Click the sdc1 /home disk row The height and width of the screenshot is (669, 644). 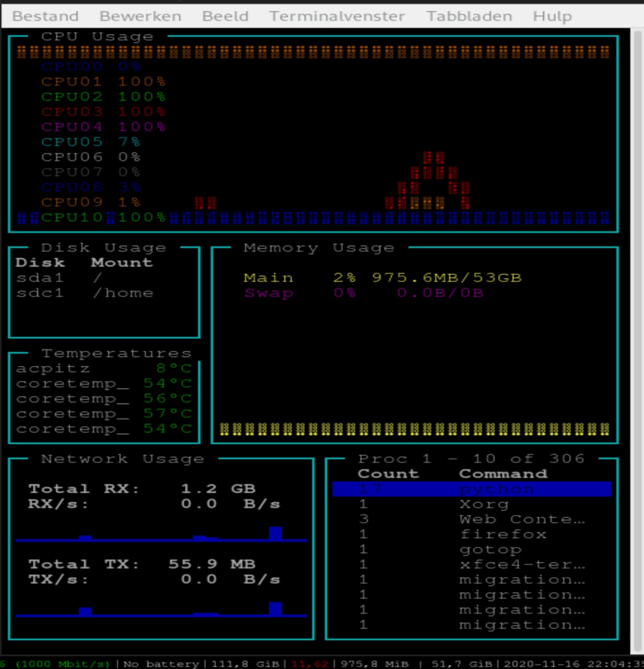(85, 293)
